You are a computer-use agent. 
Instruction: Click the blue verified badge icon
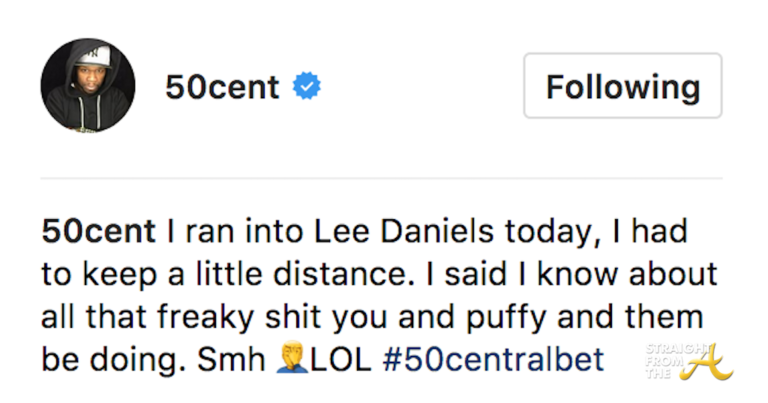point(306,88)
